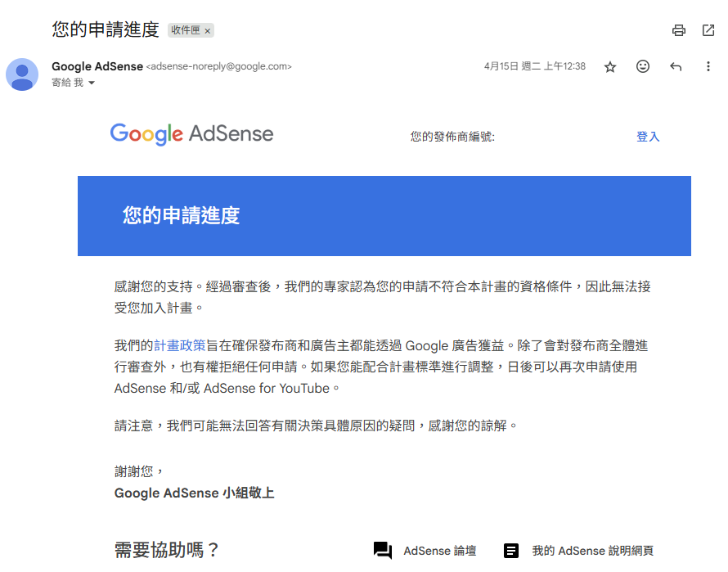
Task: Click the 您的發佈商編號 label
Action: click(x=452, y=137)
